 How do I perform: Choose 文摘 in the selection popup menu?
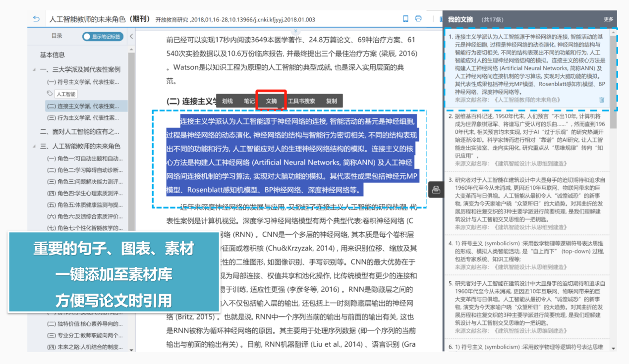coord(271,101)
